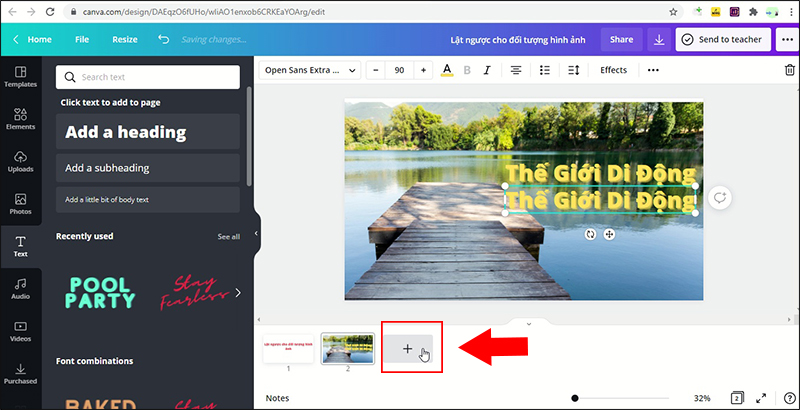
Task: Select page 2 thumbnail
Action: pyautogui.click(x=347, y=349)
